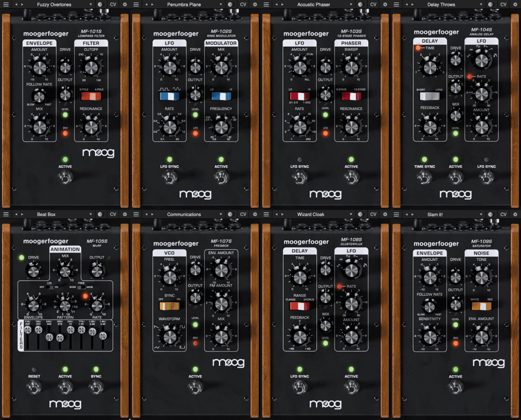Screen dimensions: 521x420
Task: Click the CV icon on the MF-101S Lowpass Filter header
Action: point(112,4)
